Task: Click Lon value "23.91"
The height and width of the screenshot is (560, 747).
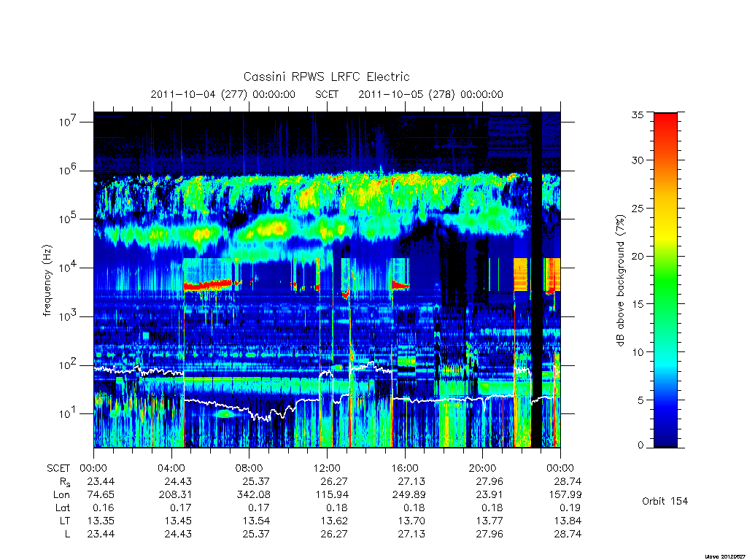Action: (x=489, y=495)
